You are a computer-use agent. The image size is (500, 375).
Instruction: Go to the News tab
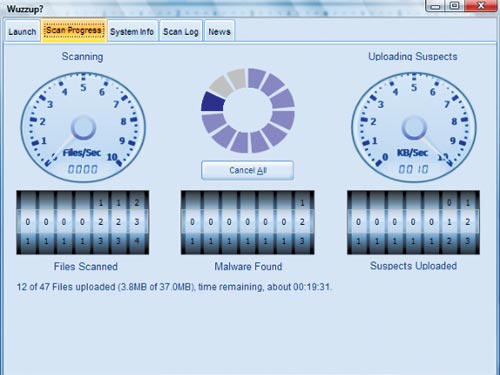219,31
